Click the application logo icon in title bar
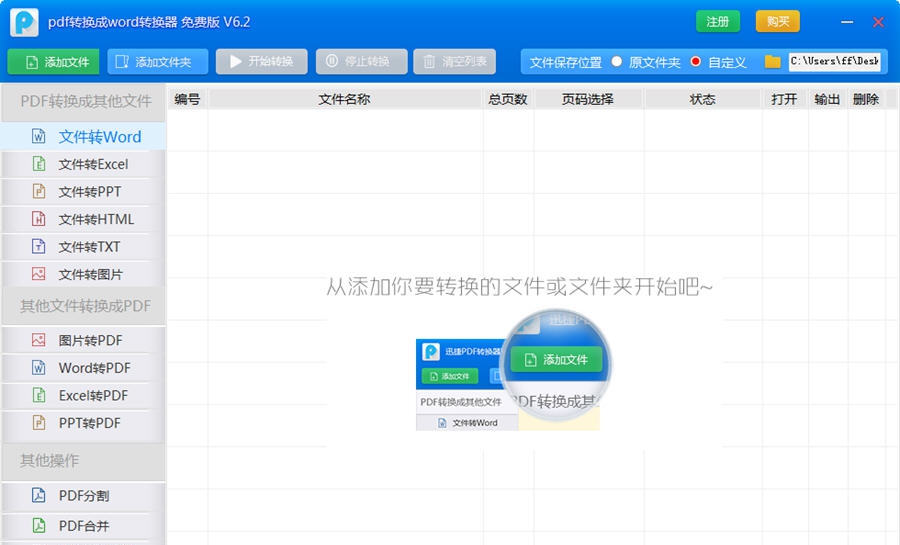 tap(24, 22)
